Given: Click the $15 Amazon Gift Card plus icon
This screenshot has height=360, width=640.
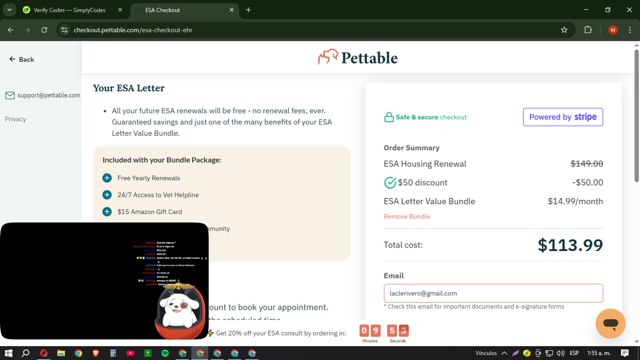Looking at the screenshot, I should (x=107, y=211).
